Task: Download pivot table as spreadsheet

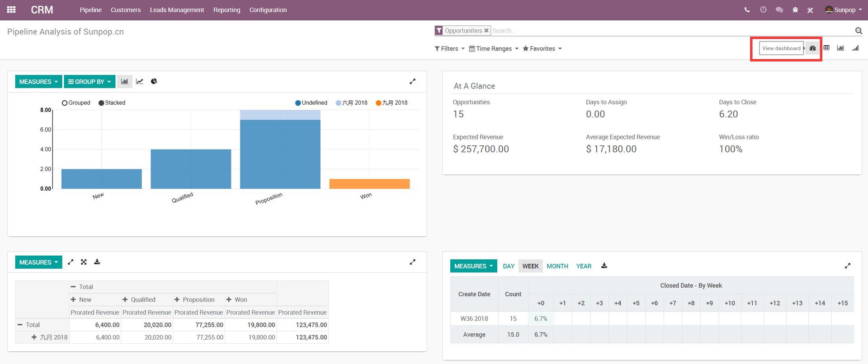Action: click(x=97, y=262)
